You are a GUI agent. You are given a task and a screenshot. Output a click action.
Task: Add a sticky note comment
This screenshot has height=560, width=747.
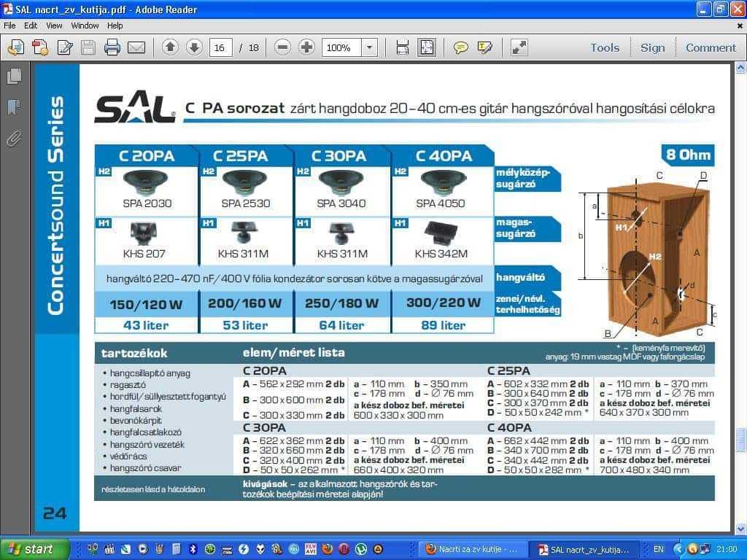(461, 47)
